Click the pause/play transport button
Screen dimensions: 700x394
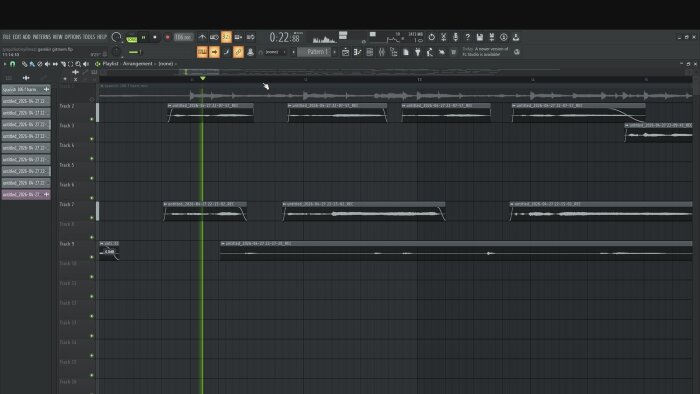click(x=144, y=37)
